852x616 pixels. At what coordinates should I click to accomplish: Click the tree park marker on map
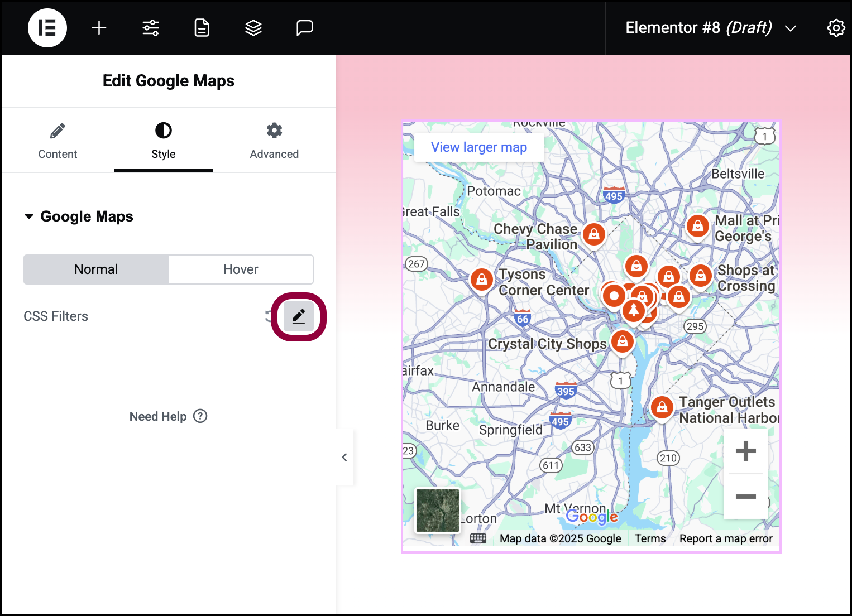634,310
